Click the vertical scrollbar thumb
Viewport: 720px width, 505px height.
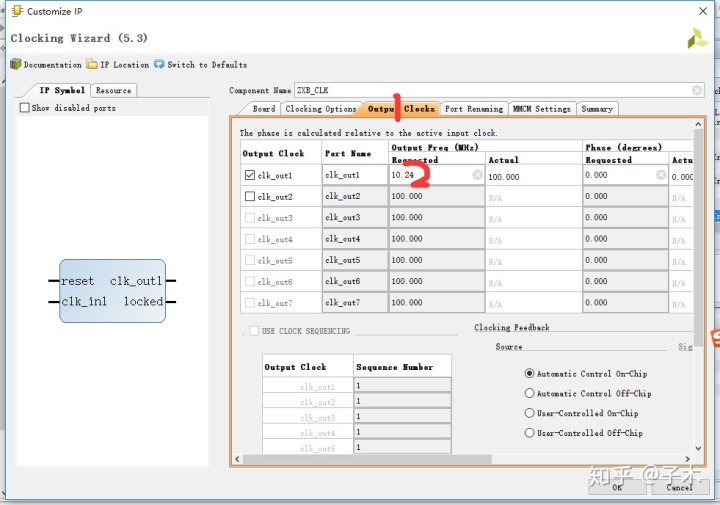pos(698,237)
